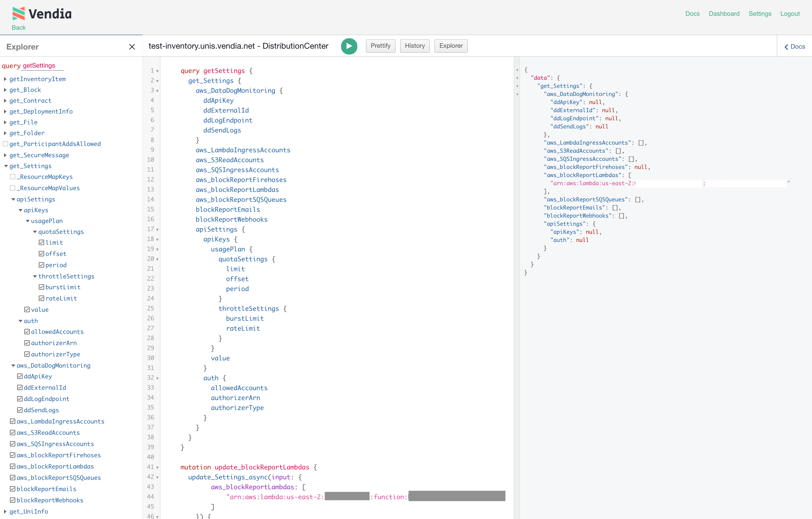Uncheck the burstLimit checkbox
Screen dimensions: 812x519
[x=41, y=287]
